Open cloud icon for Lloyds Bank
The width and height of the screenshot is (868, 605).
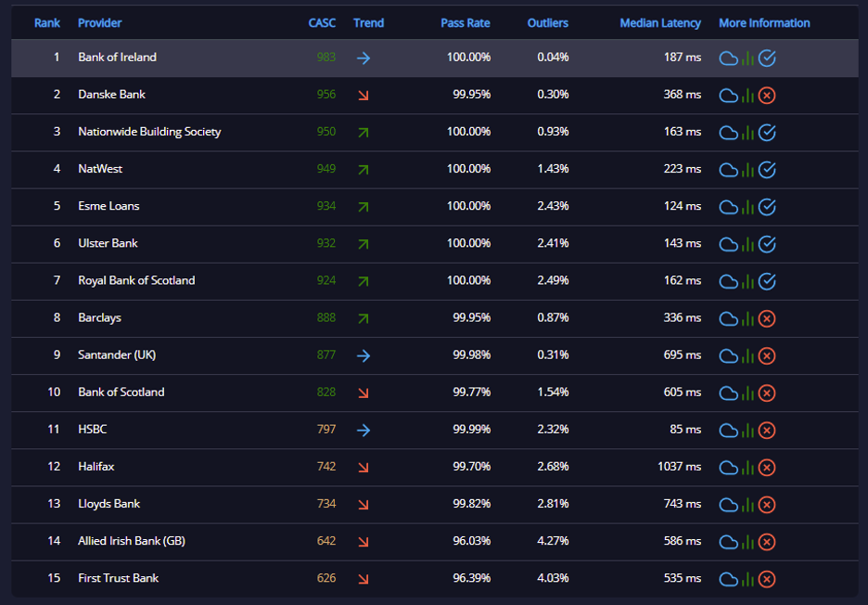coord(728,504)
